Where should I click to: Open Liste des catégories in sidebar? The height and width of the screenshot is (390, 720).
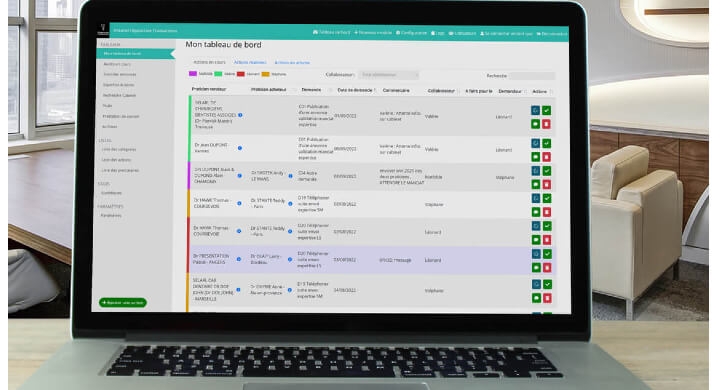[x=119, y=149]
